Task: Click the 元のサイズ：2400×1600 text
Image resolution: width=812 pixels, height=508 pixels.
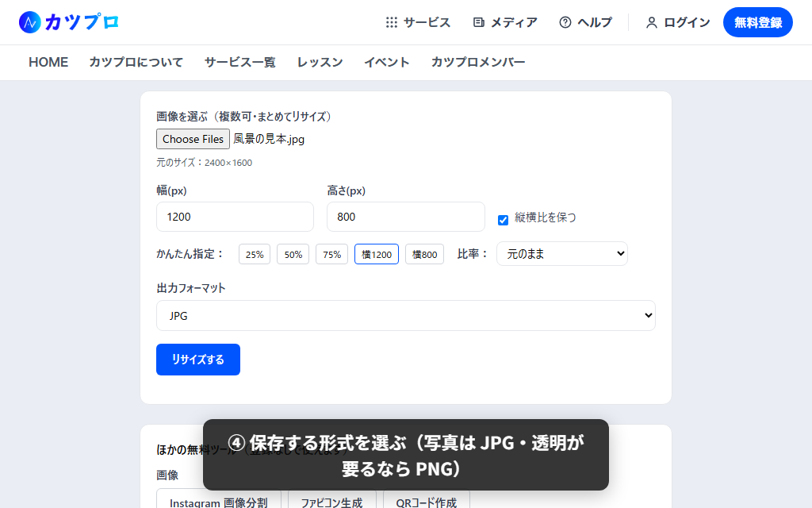Action: [x=204, y=162]
